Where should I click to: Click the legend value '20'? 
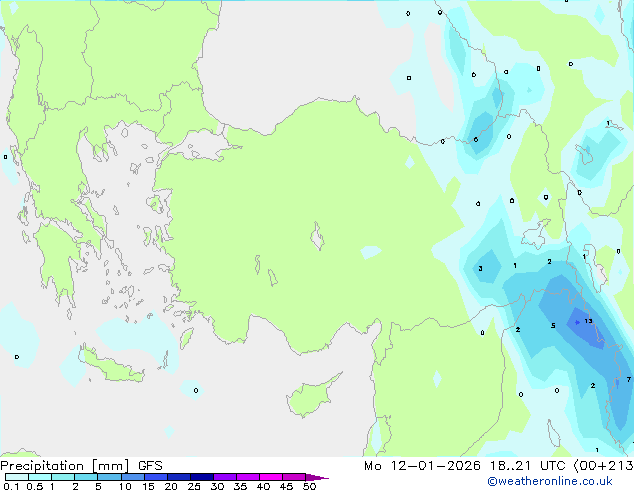171,486
